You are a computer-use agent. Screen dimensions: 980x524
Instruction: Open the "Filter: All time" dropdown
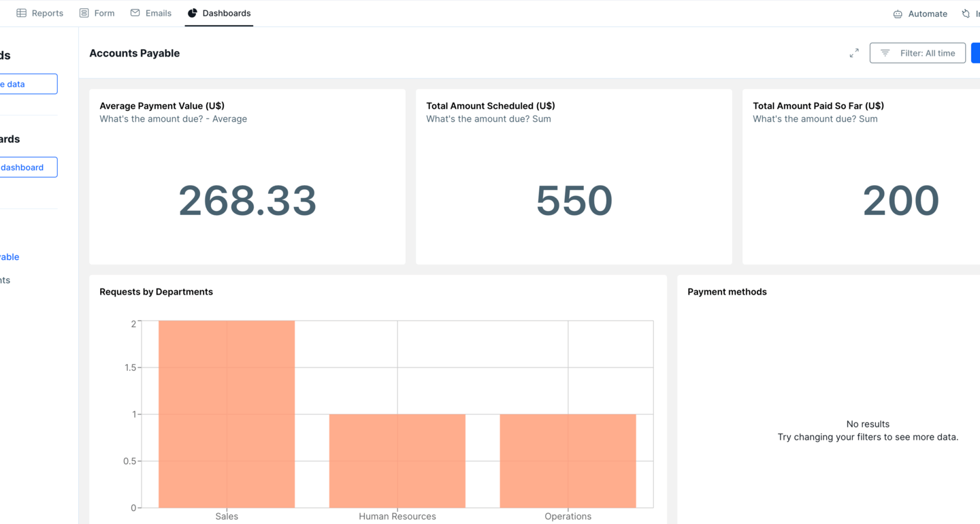coord(917,53)
